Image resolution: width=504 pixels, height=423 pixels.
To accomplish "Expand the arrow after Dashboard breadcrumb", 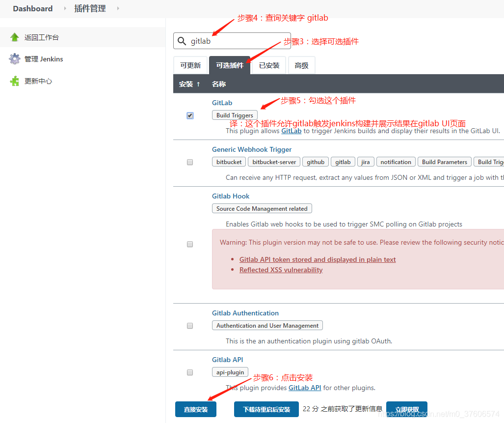I will click(x=65, y=8).
